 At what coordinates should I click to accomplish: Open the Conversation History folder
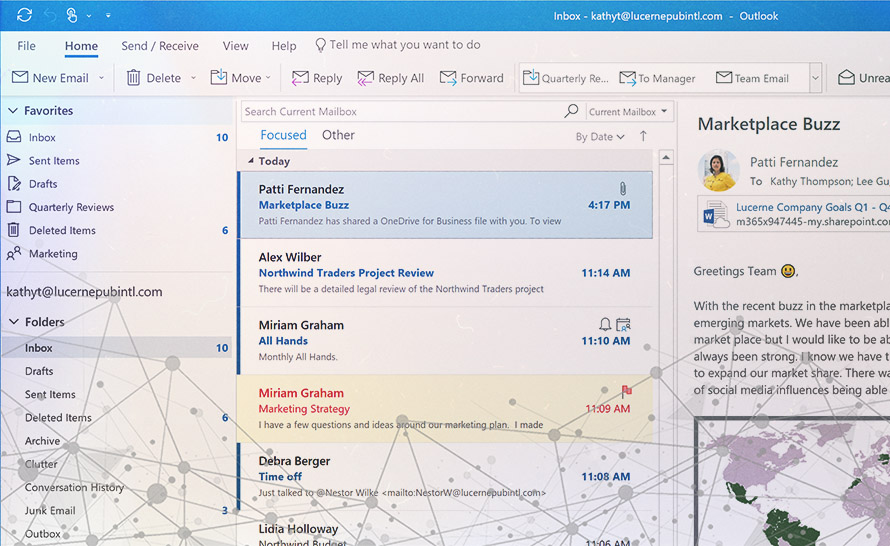click(x=116, y=488)
